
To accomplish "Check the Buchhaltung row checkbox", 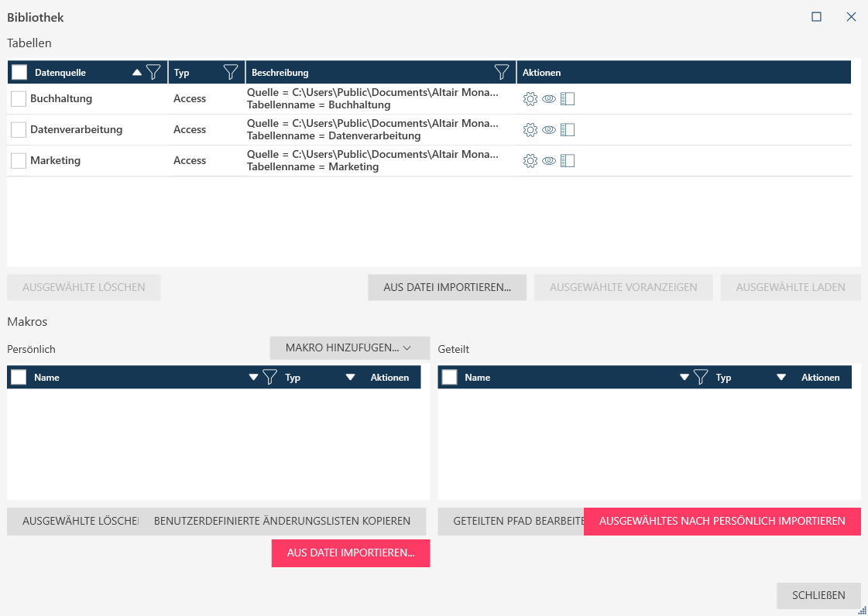I will 19,99.
